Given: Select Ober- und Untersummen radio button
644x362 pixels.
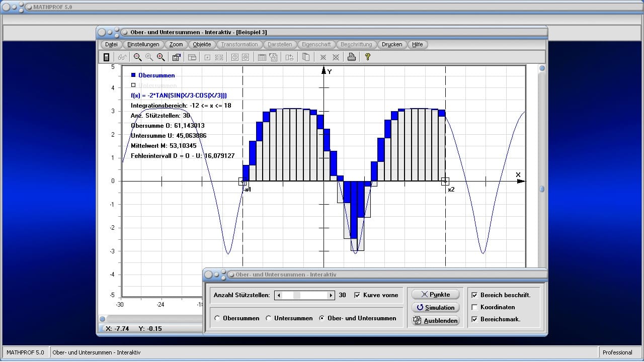Looking at the screenshot, I should pyautogui.click(x=322, y=318).
